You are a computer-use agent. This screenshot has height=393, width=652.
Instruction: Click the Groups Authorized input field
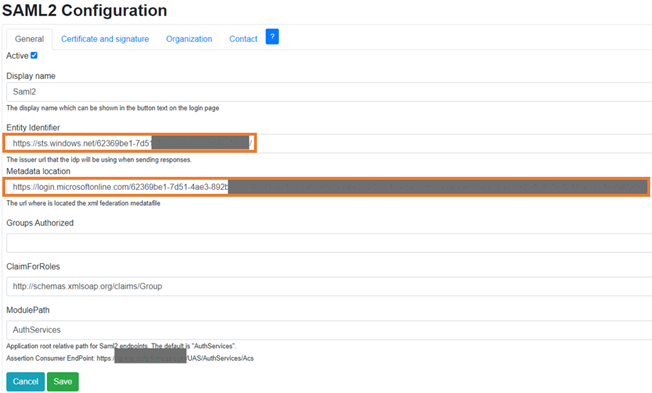coord(329,243)
